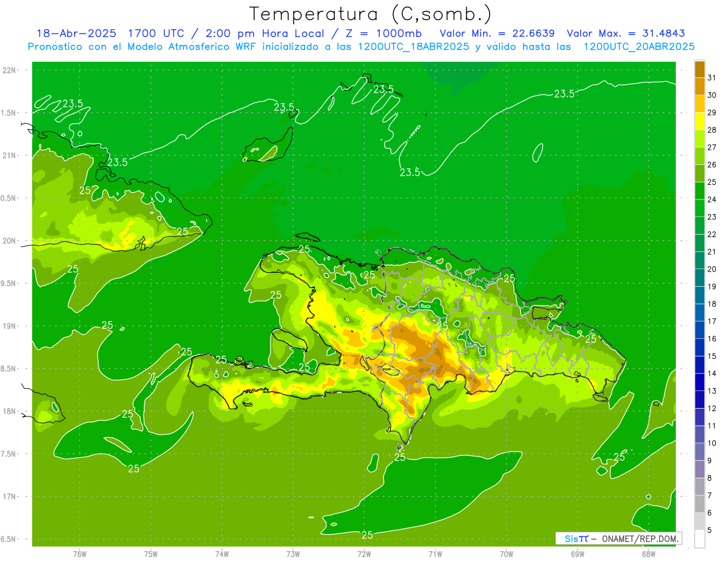Click the color scale label "8"

pyautogui.click(x=710, y=478)
